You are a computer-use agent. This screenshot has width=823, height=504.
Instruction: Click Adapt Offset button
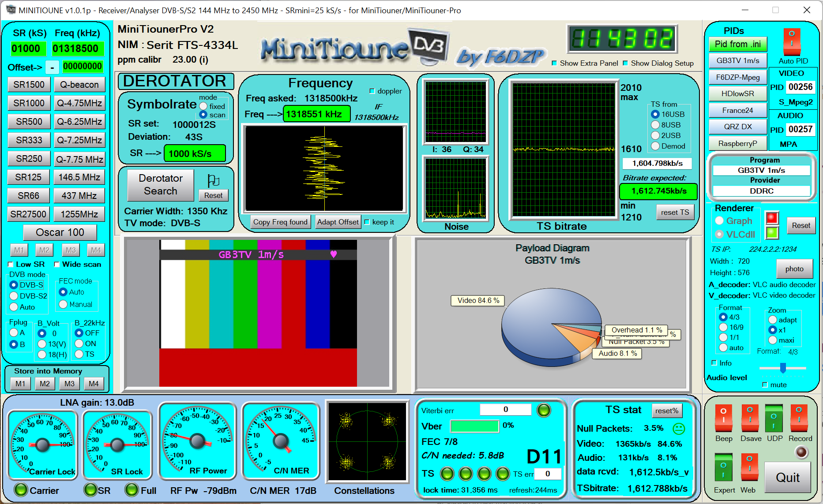click(x=338, y=222)
